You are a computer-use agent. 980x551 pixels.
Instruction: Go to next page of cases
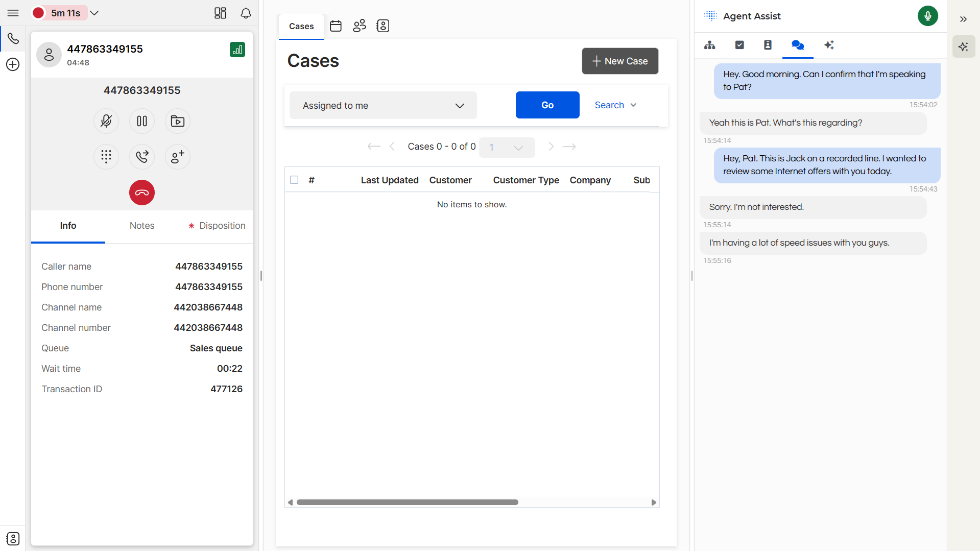[x=551, y=147]
